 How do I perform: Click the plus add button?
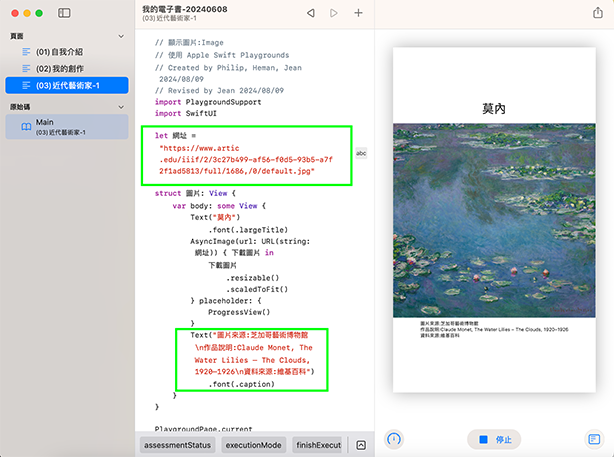tap(359, 13)
